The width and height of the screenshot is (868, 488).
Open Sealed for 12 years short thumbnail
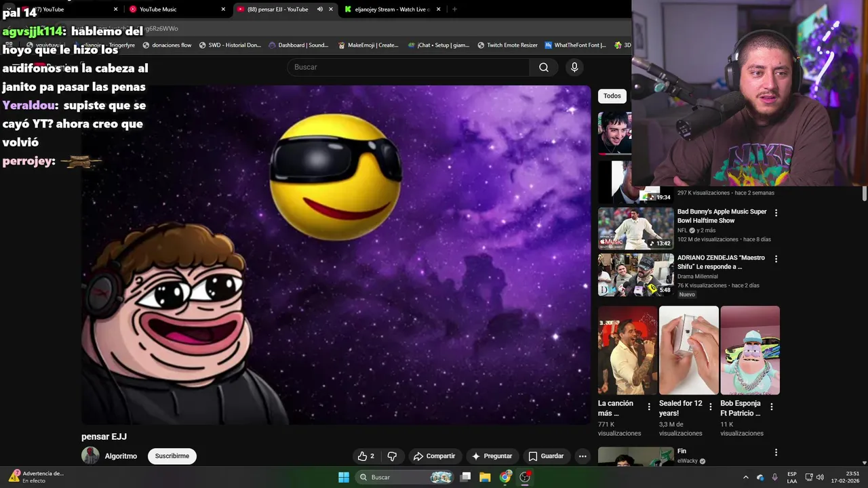tap(688, 350)
